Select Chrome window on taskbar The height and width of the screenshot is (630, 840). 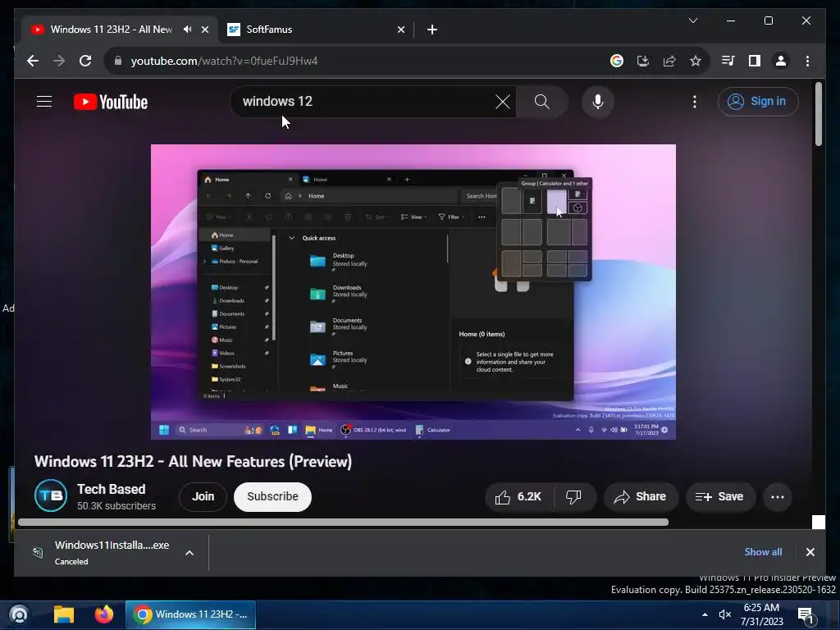tap(190, 614)
